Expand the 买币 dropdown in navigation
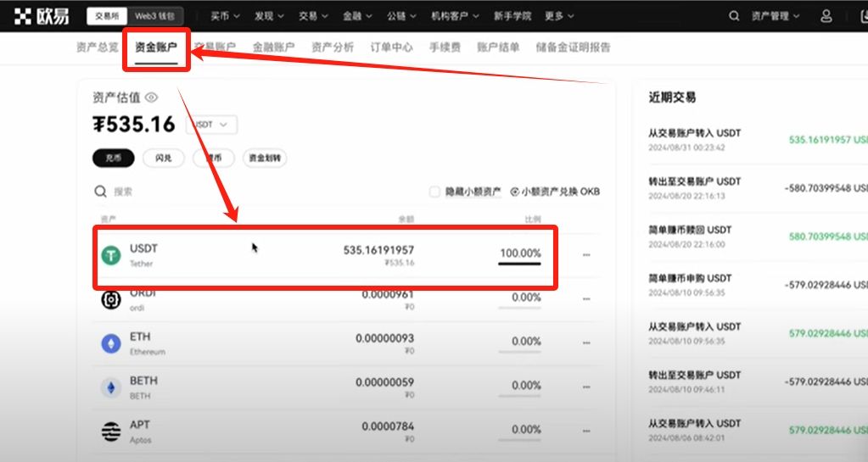 pos(225,16)
